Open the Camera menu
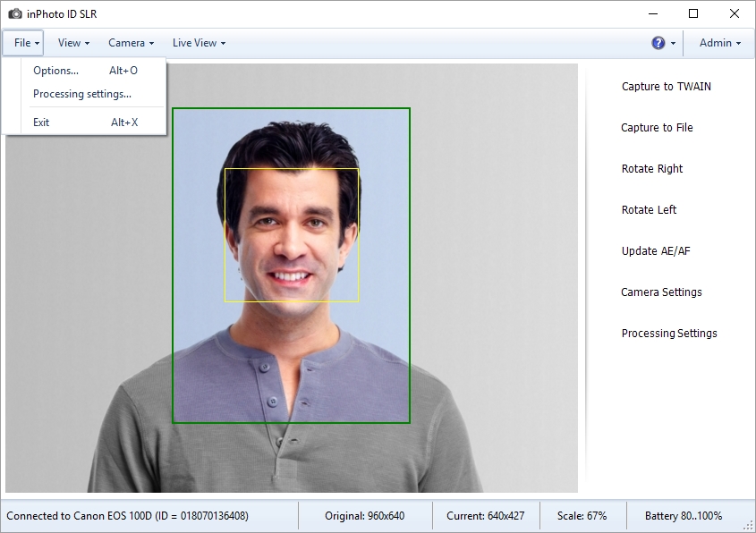The image size is (756, 533). [131, 43]
